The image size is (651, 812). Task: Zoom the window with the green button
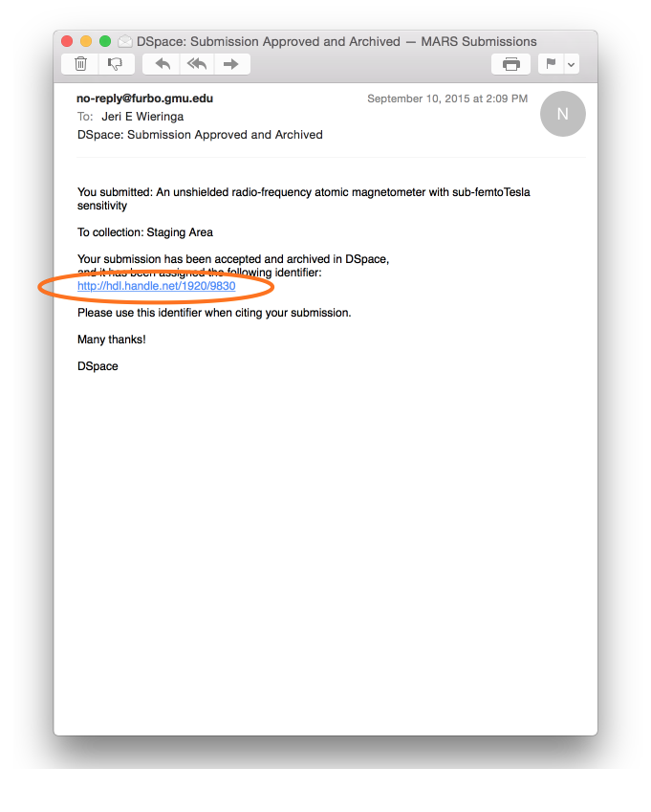pos(105,41)
